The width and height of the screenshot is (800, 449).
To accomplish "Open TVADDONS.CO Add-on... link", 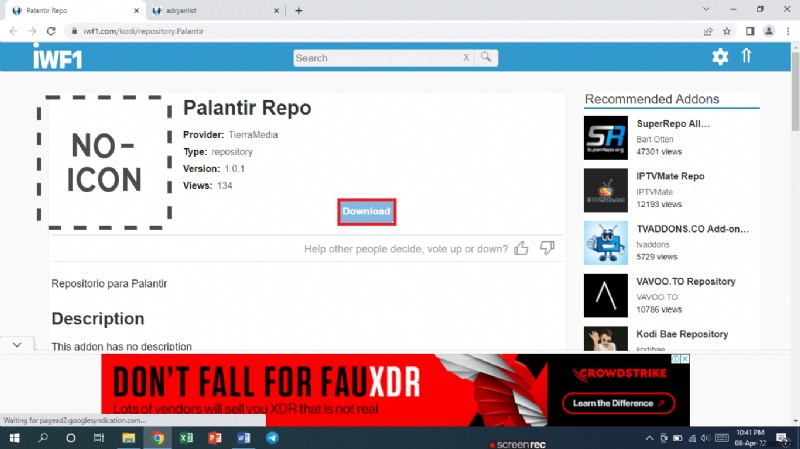I will tap(692, 229).
